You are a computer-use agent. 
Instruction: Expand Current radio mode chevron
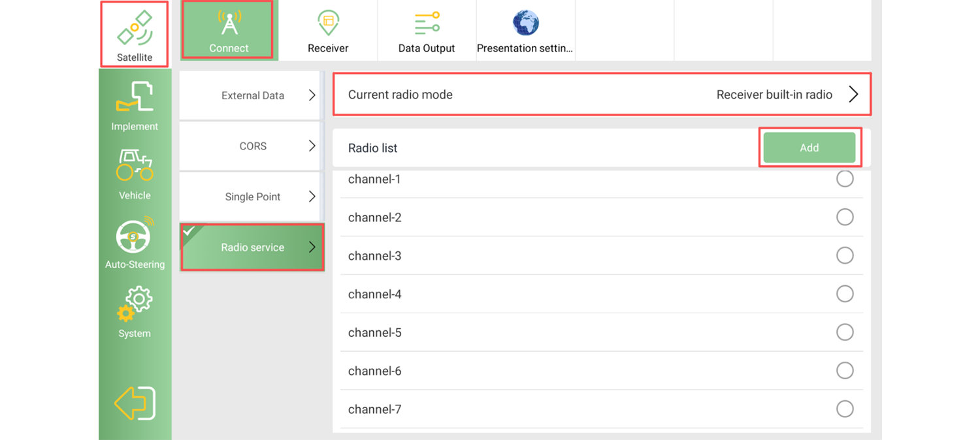coord(853,95)
